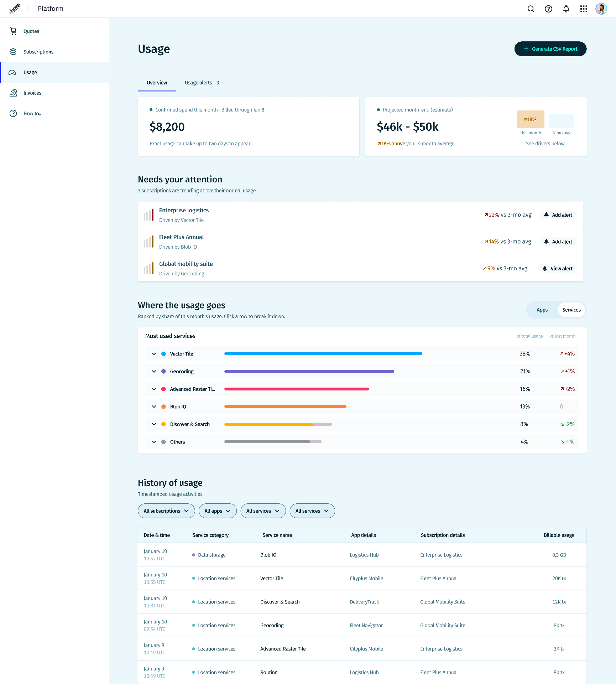Click the Fleet Plus Annual bar chart icon
This screenshot has height=684, width=616.
(x=148, y=242)
